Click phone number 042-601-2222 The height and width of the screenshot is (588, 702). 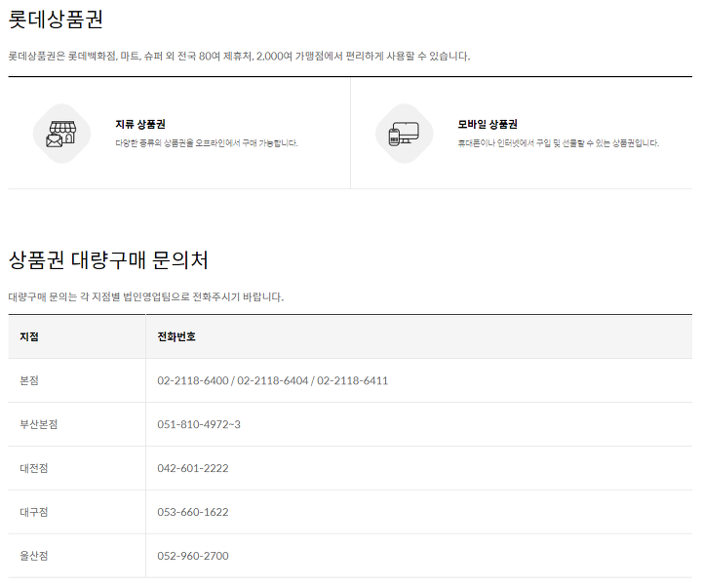click(x=193, y=468)
